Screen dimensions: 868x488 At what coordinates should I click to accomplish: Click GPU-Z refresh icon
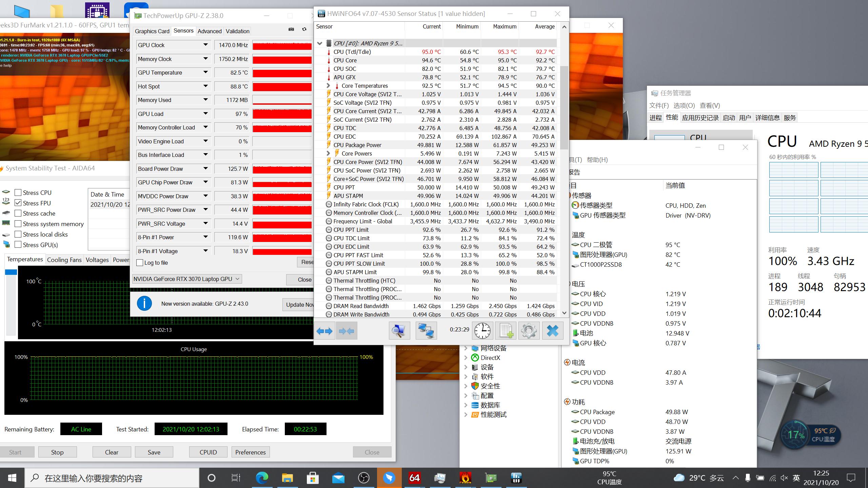click(304, 29)
